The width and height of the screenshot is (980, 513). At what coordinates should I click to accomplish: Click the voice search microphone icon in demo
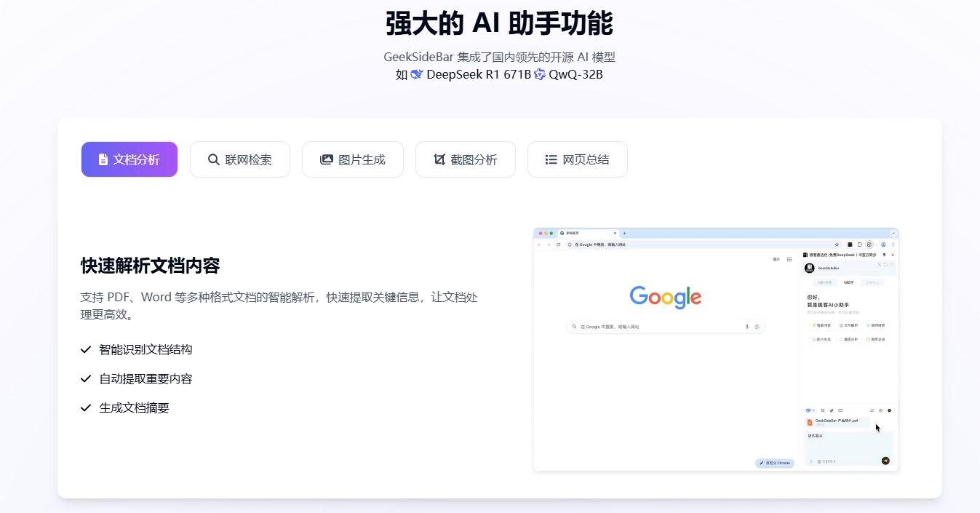tap(747, 327)
